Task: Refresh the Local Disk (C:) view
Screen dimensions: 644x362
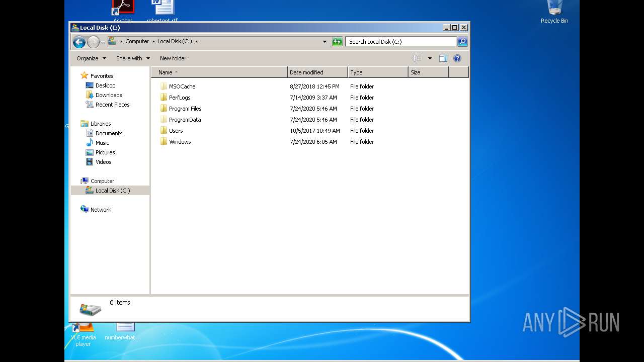Action: pos(337,42)
